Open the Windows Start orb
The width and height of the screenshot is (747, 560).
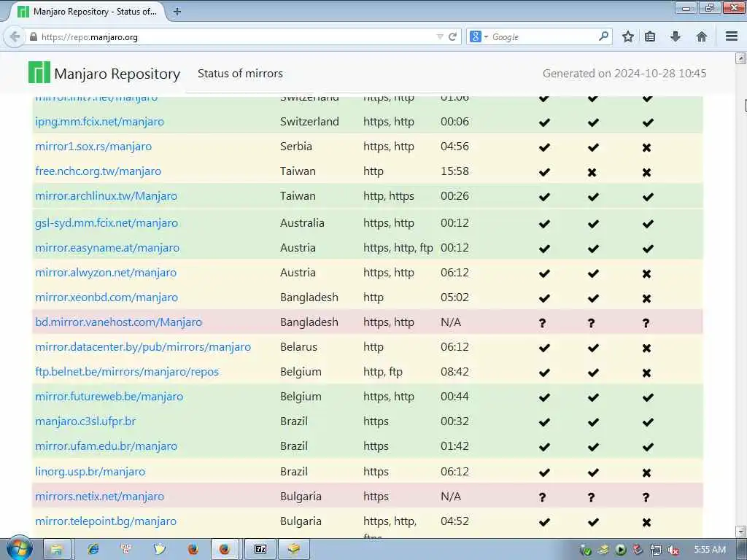19,550
